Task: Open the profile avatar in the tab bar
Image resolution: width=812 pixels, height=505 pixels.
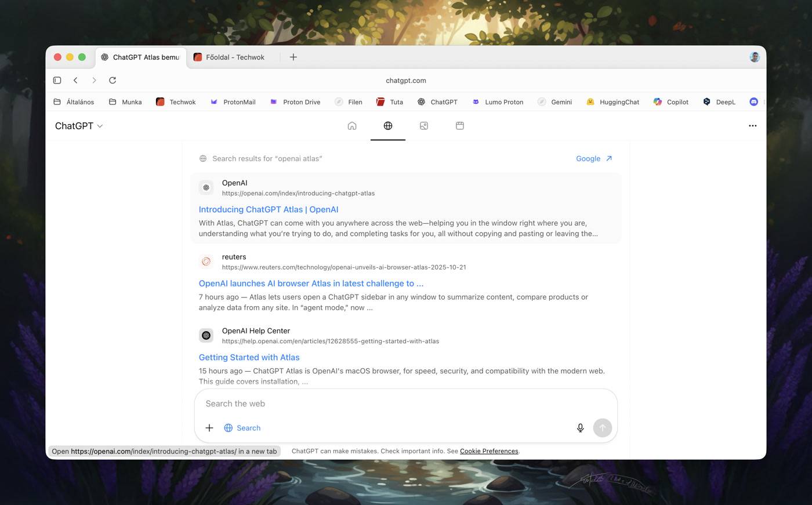Action: coord(755,57)
